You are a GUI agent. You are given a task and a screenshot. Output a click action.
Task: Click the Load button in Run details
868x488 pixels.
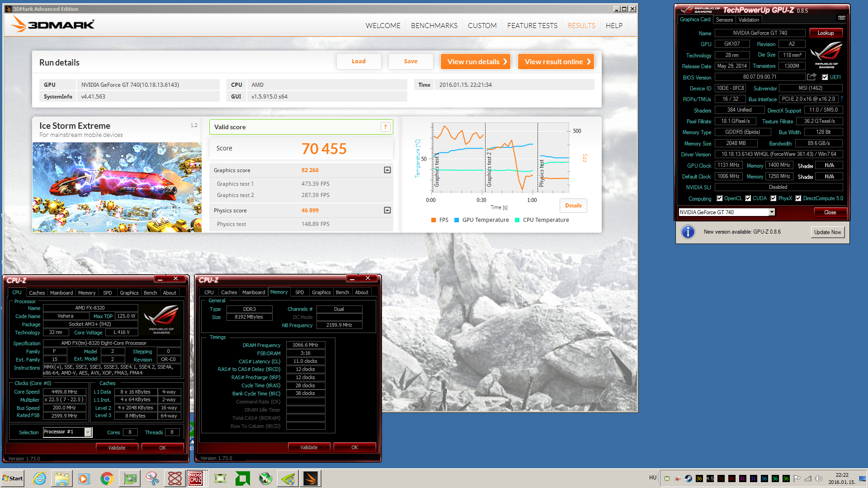tap(359, 61)
